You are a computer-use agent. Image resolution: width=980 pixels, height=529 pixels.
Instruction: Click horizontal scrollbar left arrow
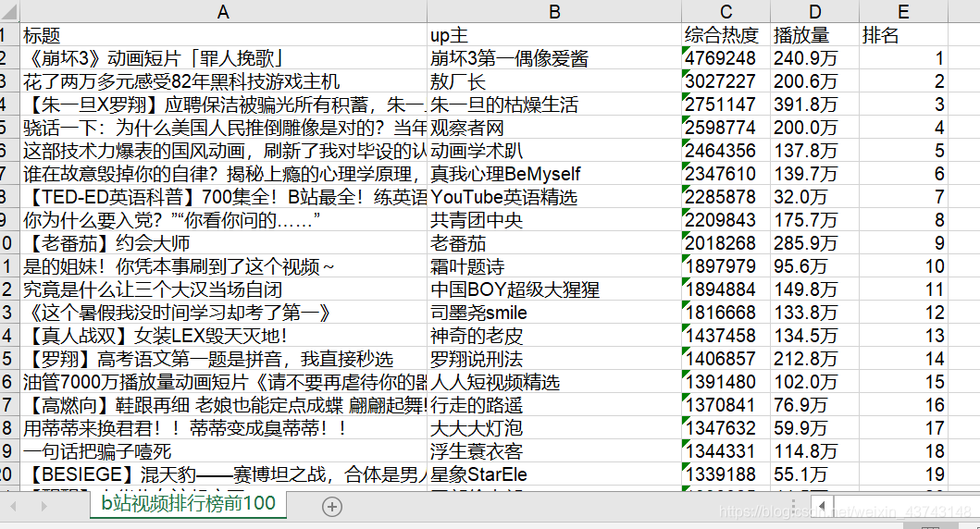point(822,506)
